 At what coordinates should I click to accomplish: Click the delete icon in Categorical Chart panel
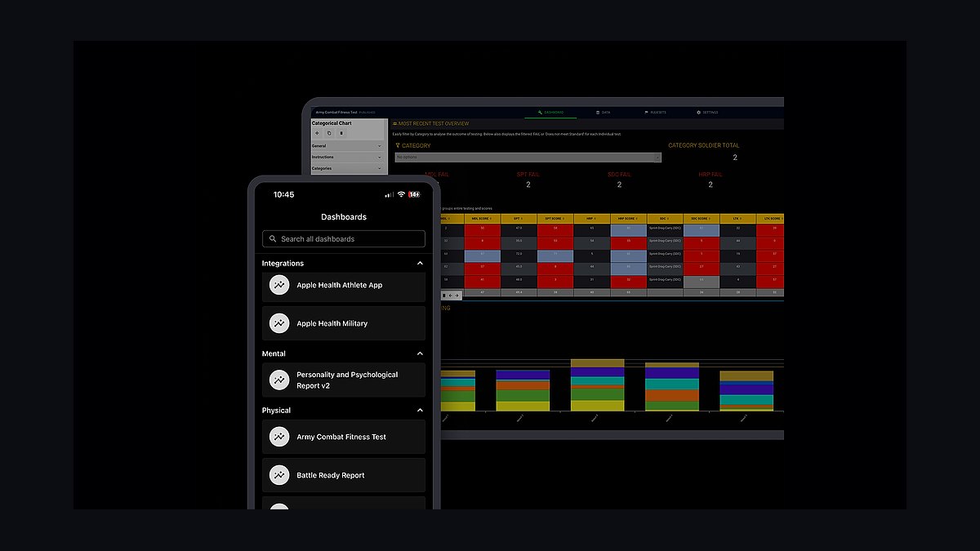coord(341,133)
